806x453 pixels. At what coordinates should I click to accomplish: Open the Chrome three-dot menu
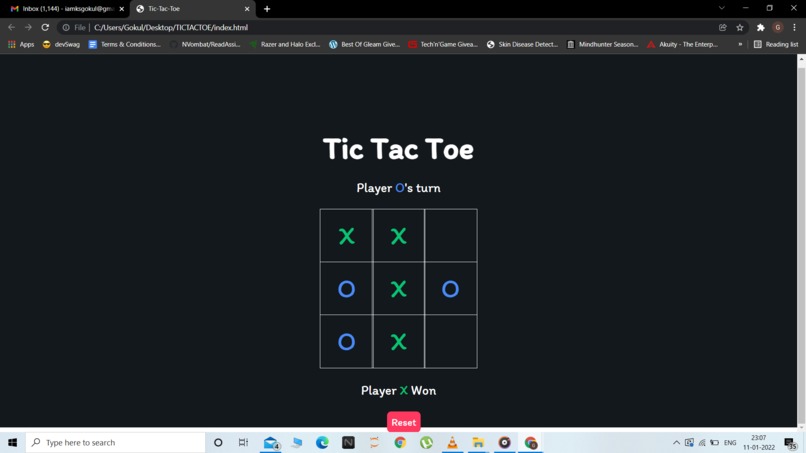tap(794, 27)
